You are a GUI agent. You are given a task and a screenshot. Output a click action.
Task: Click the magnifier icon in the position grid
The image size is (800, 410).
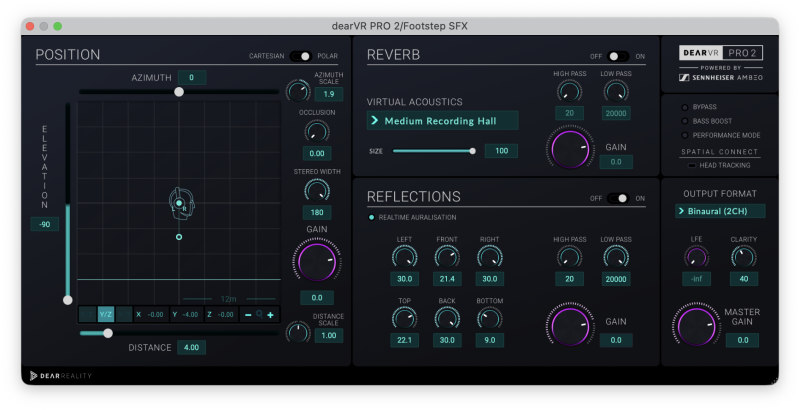click(x=259, y=314)
